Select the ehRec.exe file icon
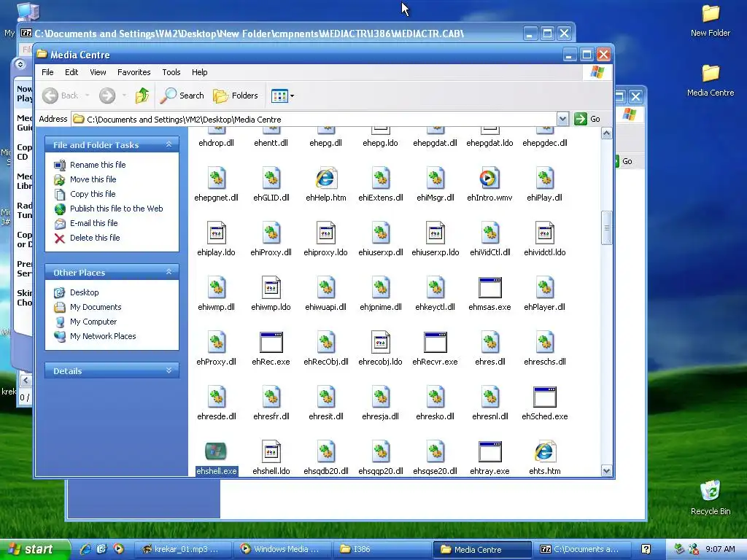This screenshot has width=747, height=560. coord(271,343)
